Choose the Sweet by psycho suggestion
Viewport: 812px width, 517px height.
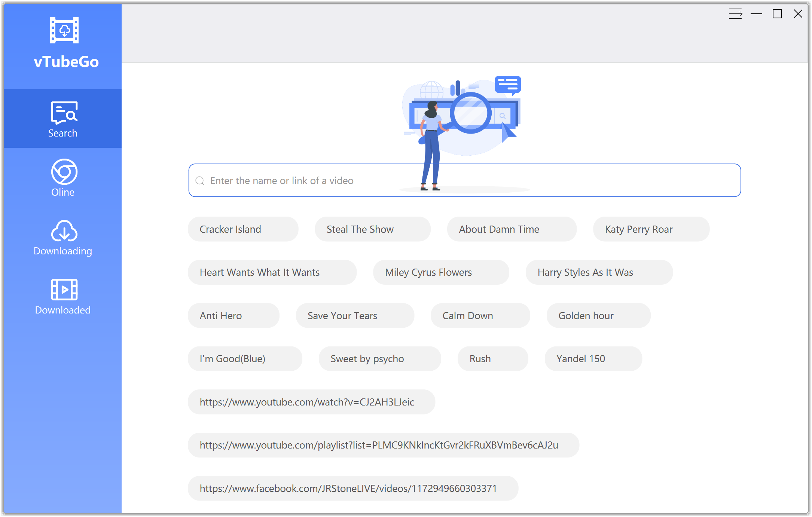380,358
